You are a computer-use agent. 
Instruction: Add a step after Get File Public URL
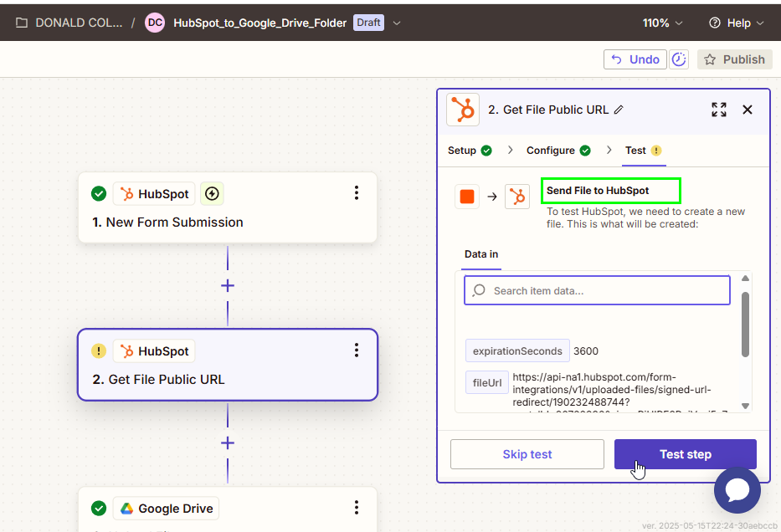coord(228,443)
